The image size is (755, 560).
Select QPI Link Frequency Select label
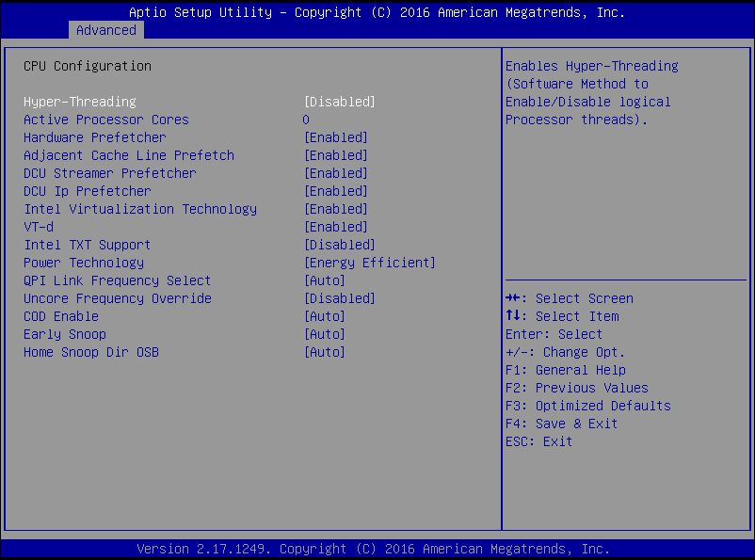[118, 280]
